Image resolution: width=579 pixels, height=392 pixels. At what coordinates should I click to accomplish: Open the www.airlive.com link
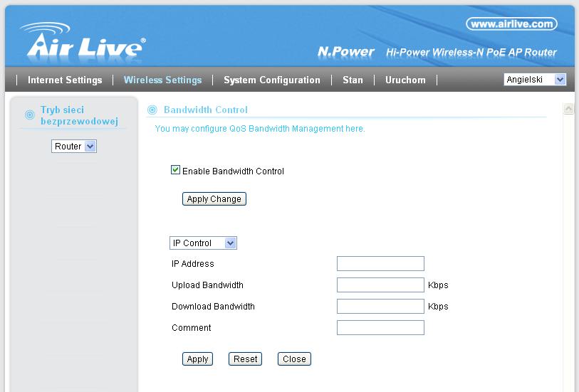click(512, 24)
